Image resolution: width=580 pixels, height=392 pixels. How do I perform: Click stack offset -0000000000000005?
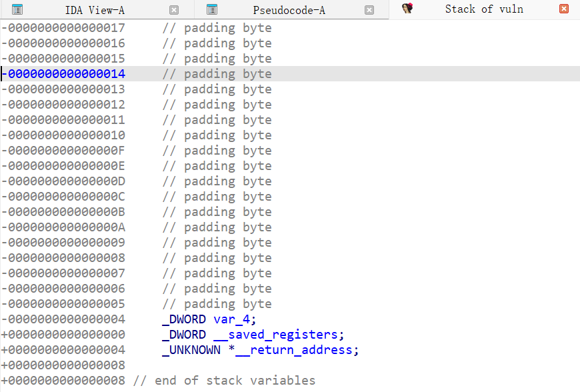(x=63, y=304)
